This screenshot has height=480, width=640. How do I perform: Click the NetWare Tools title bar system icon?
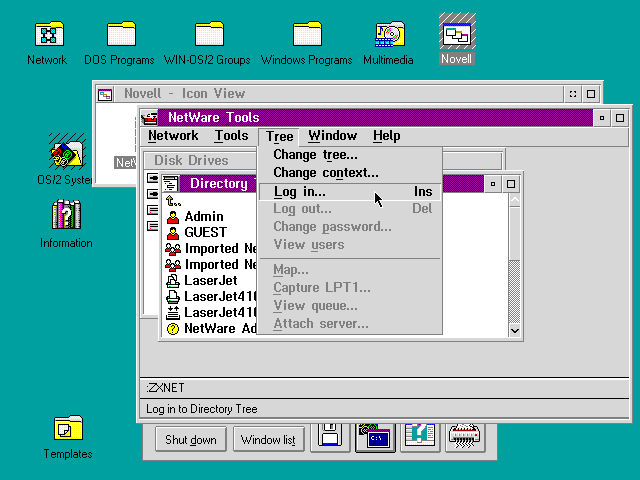pyautogui.click(x=149, y=118)
